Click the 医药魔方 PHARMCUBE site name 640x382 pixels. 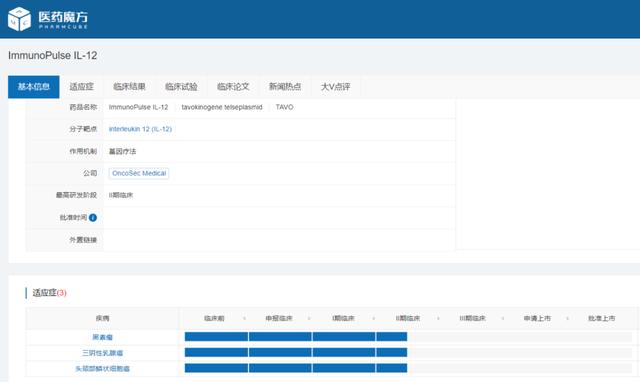[63, 20]
